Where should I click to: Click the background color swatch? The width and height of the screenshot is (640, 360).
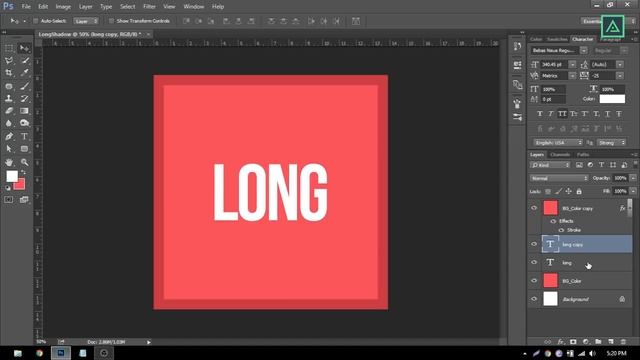20,185
